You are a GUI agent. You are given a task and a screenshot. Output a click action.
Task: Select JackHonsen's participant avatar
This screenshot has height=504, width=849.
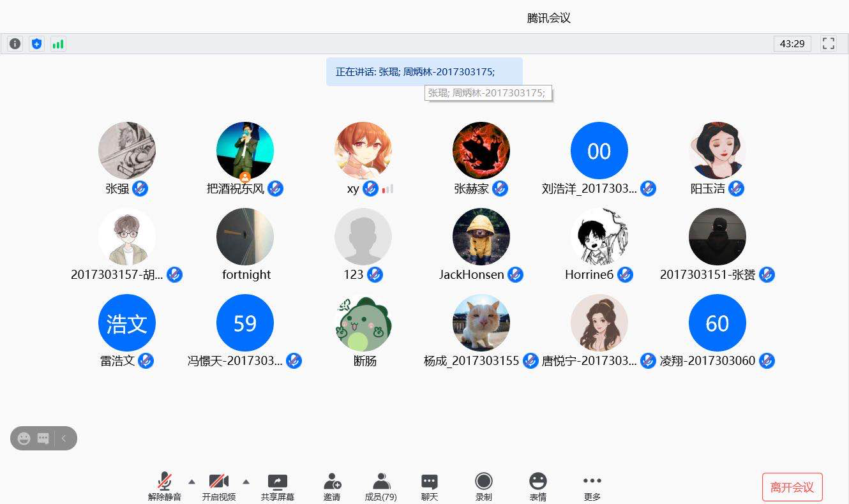[481, 237]
